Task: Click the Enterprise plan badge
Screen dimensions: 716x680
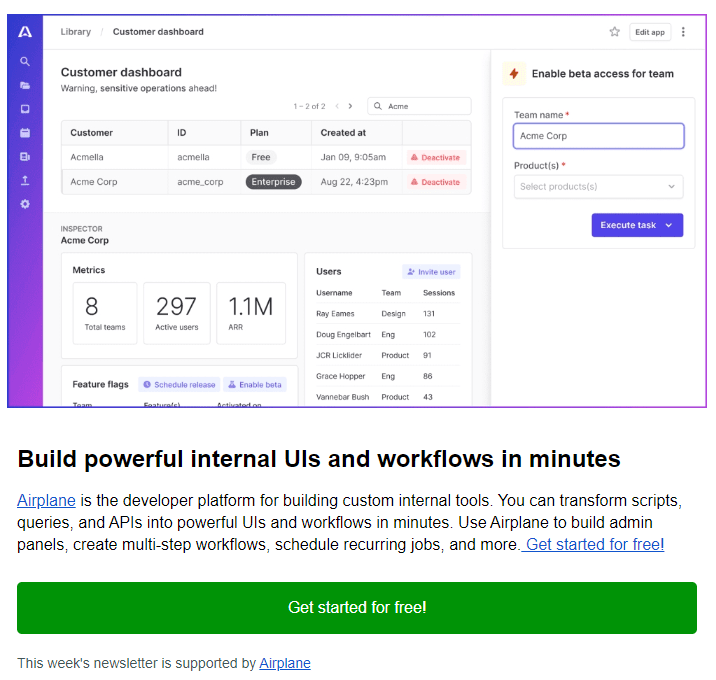Action: (x=273, y=182)
